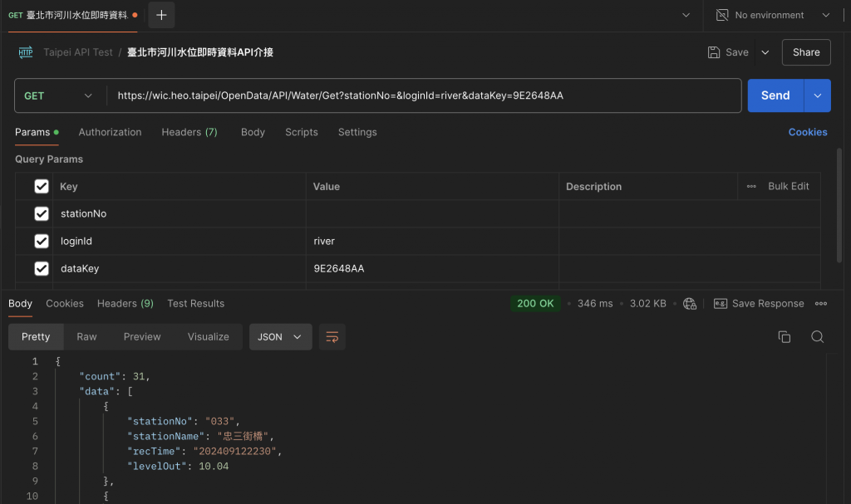851x504 pixels.
Task: Click the stationNo key cell
Action: tap(180, 213)
